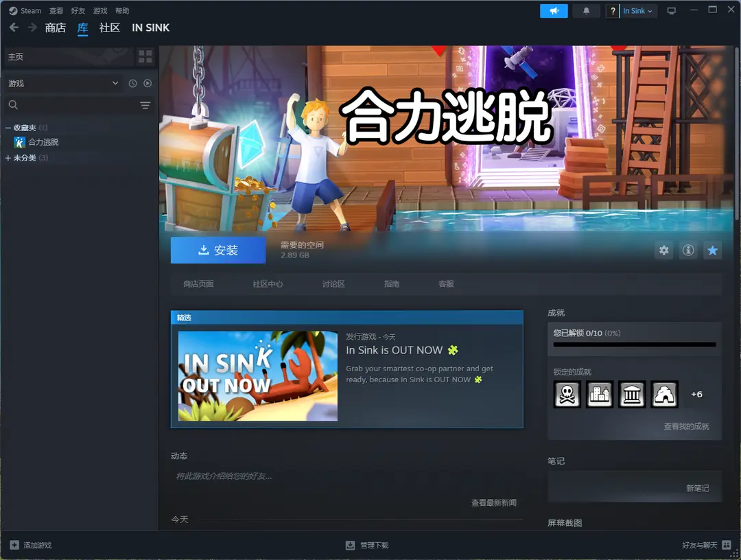Image resolution: width=741 pixels, height=560 pixels.
Task: Click the In Sink OUT NOW news thumbnail
Action: [x=258, y=375]
